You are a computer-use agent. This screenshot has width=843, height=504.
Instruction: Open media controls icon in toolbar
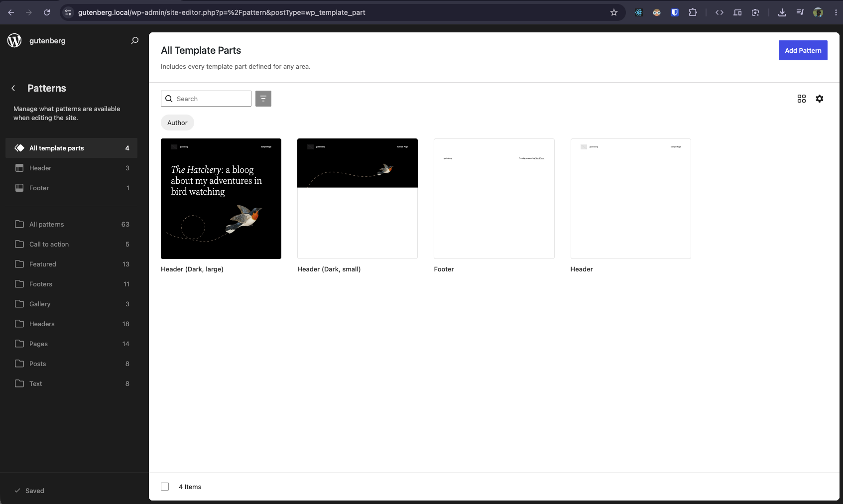pos(800,12)
